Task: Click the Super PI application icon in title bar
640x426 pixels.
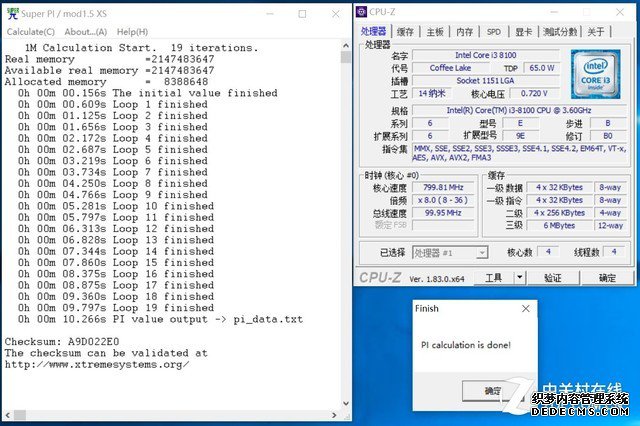Action: pos(13,13)
